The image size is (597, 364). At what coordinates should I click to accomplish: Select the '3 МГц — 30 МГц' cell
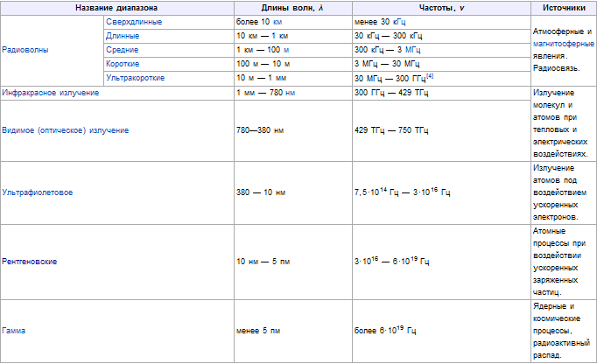coord(441,64)
